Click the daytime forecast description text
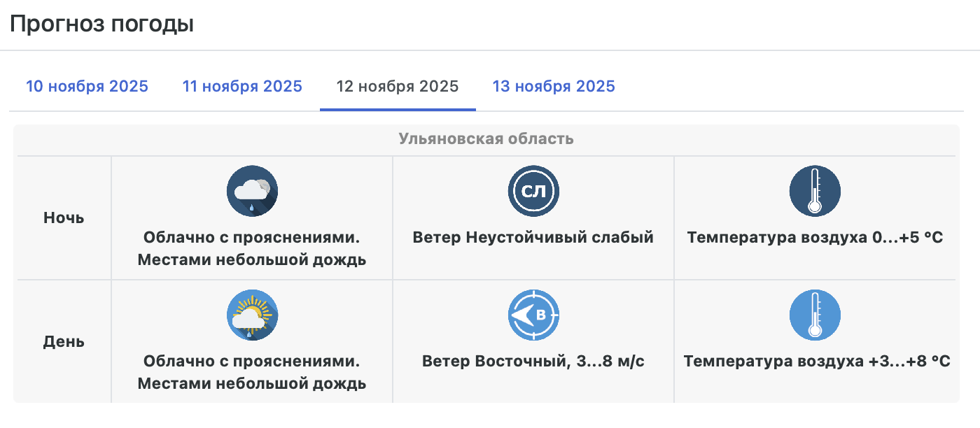980x428 pixels. pyautogui.click(x=252, y=373)
